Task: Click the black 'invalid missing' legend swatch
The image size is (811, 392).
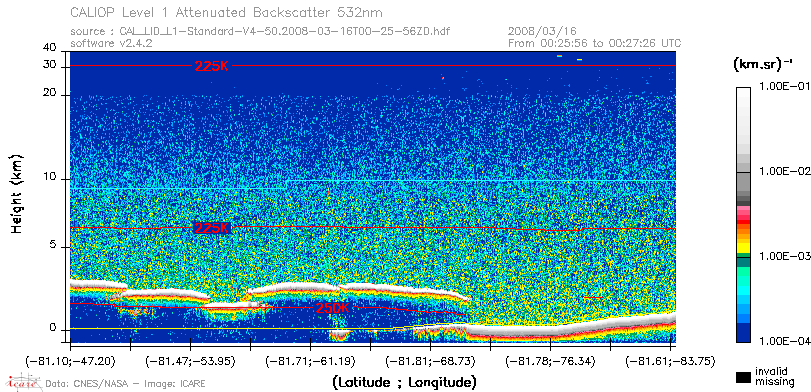Action: (x=743, y=378)
